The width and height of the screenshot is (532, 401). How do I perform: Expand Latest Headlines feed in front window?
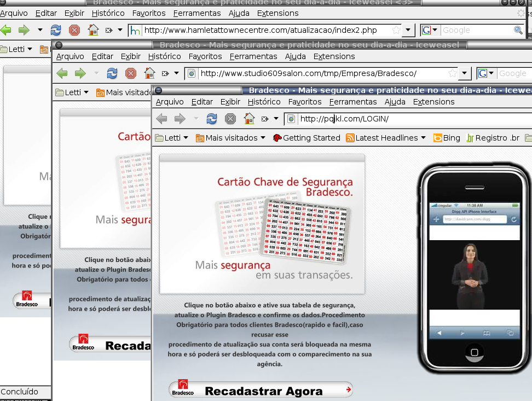point(386,138)
